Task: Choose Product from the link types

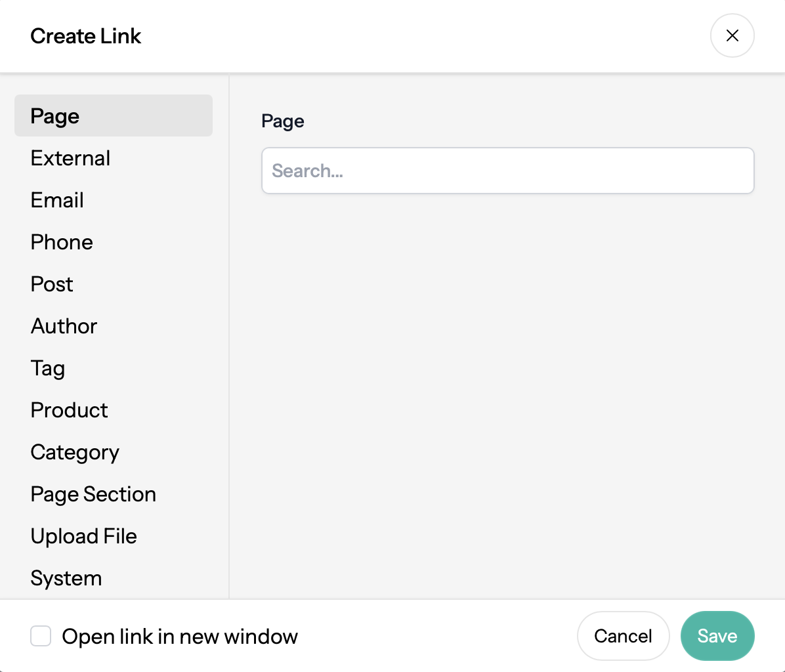Action: coord(69,409)
